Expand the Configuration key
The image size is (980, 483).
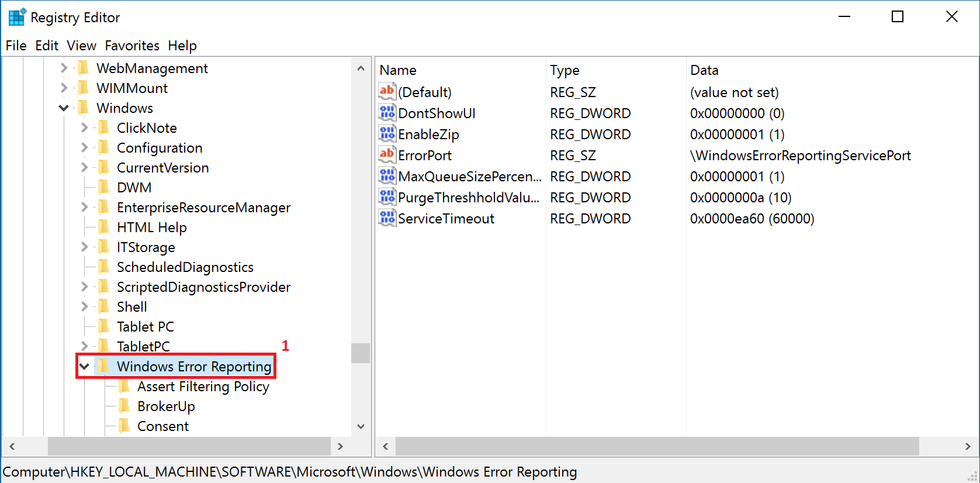tap(85, 147)
